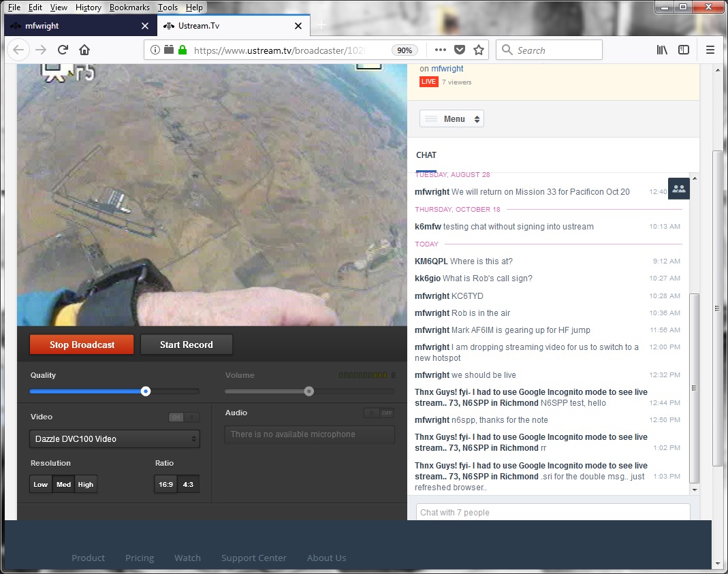Viewport: 728px width, 574px height.
Task: Open the Bookmarks menu
Action: [129, 7]
